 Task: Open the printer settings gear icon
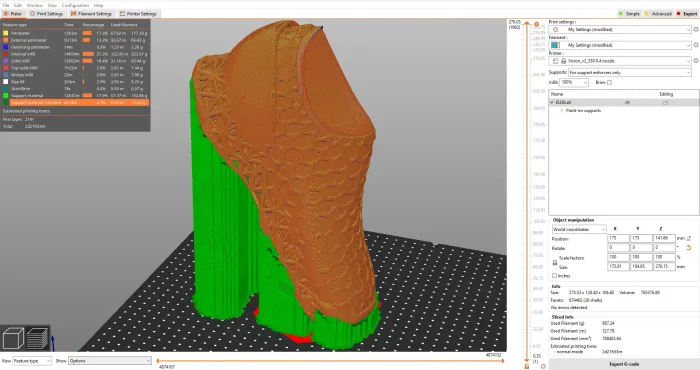tap(696, 61)
